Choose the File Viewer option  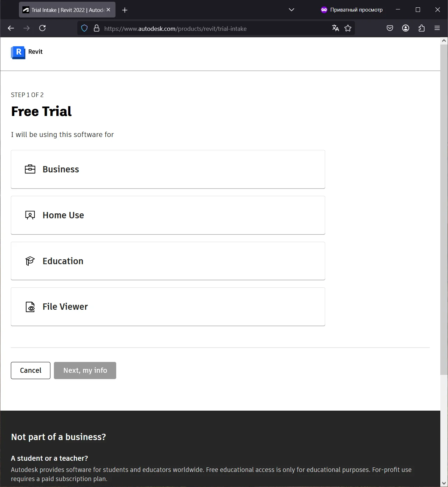(x=168, y=307)
